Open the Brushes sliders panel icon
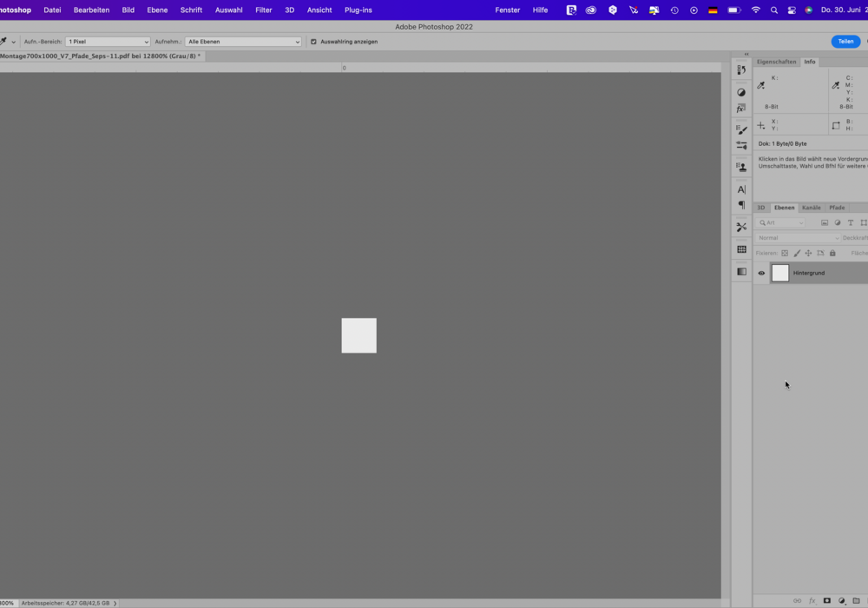 coord(741,145)
